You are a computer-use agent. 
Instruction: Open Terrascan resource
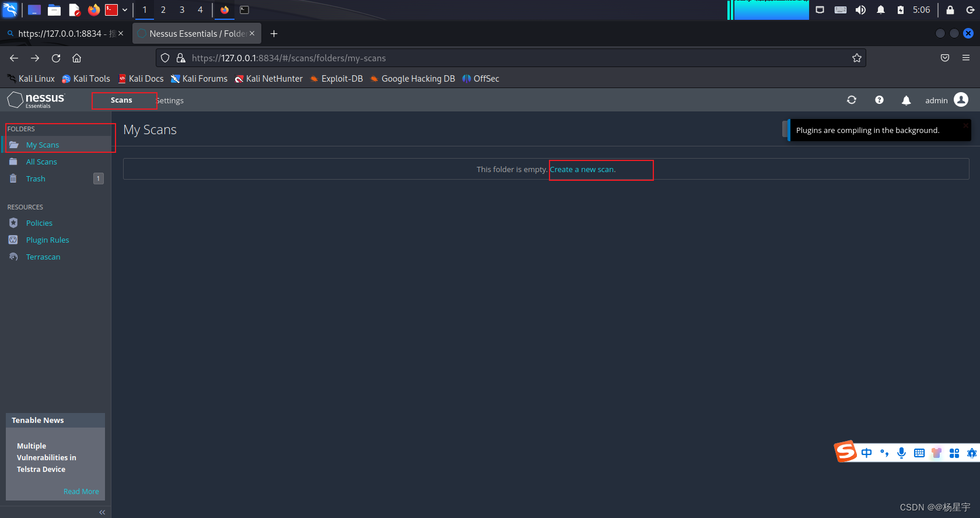click(43, 257)
